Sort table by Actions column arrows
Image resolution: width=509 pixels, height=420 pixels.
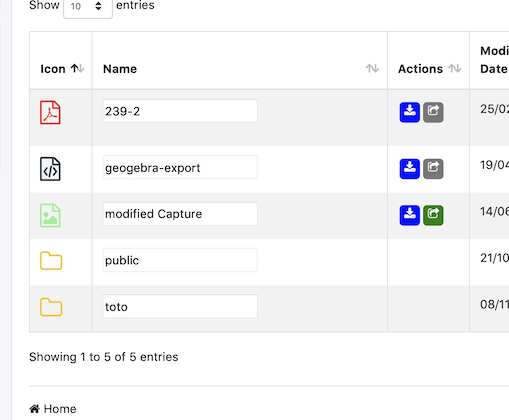[455, 69]
